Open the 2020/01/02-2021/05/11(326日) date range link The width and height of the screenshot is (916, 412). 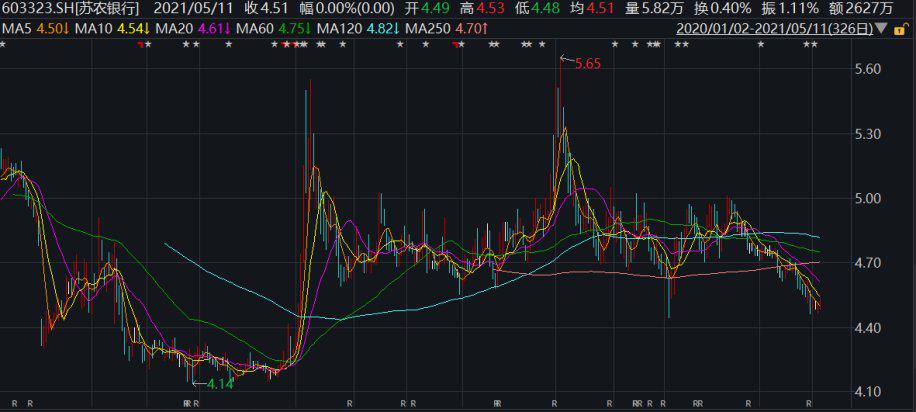774,28
